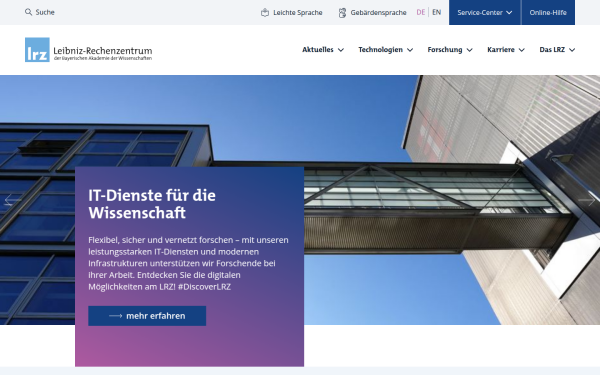The width and height of the screenshot is (600, 375).
Task: Expand the Das LRZ chevron
Action: point(572,50)
